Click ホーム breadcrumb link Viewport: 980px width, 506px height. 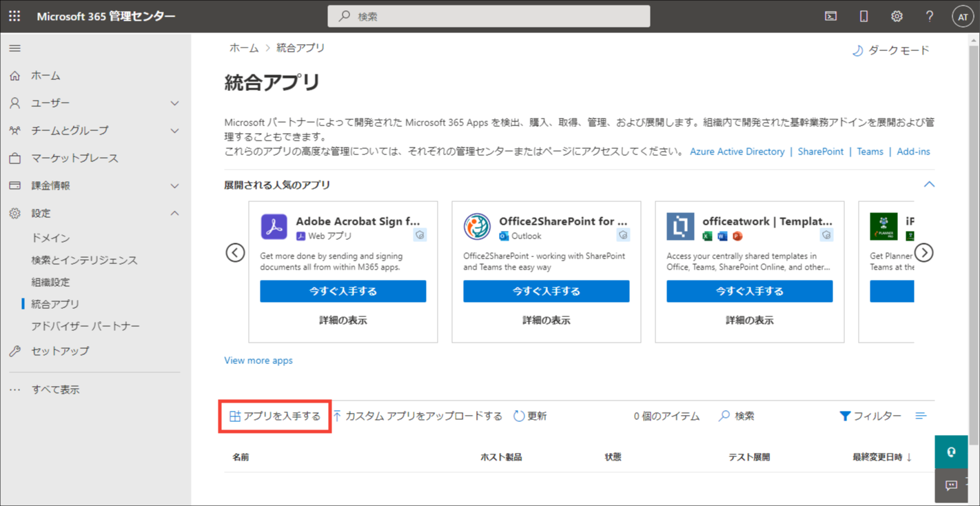[x=244, y=48]
